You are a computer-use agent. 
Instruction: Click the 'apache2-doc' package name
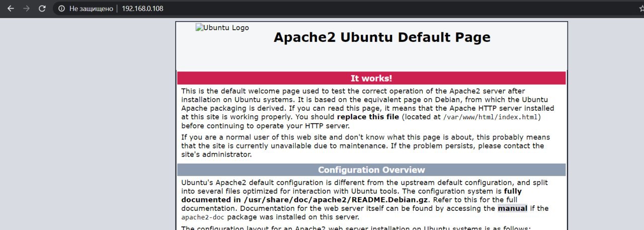203,218
